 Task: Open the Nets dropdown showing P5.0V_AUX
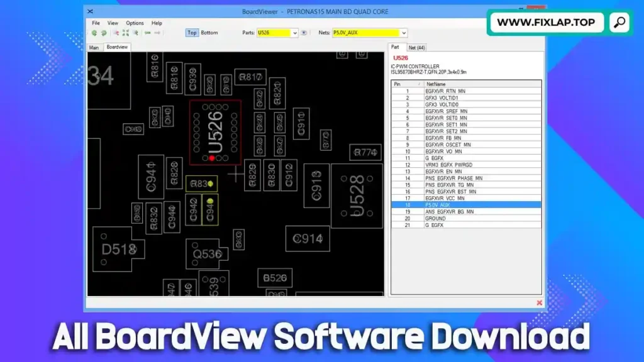(x=403, y=33)
